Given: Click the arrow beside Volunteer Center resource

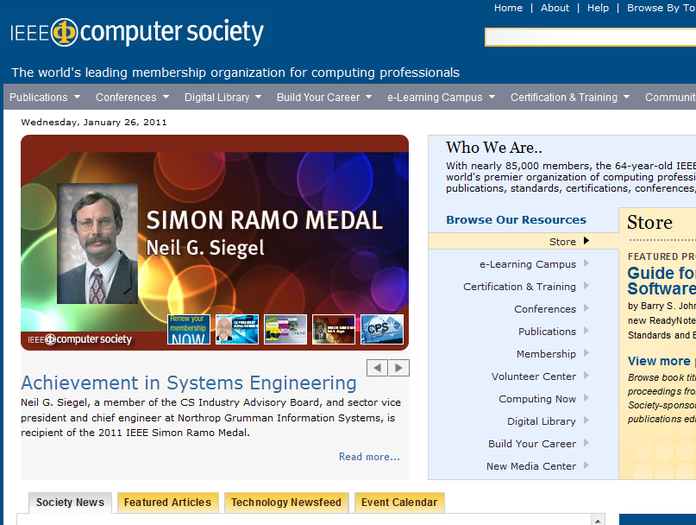Looking at the screenshot, I should tap(586, 376).
